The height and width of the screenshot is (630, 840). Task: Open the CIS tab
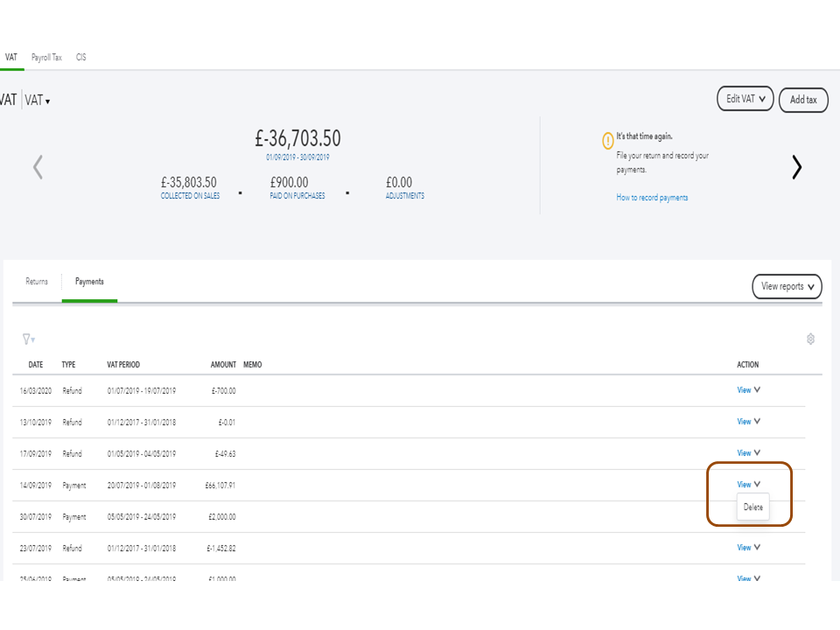coord(80,58)
